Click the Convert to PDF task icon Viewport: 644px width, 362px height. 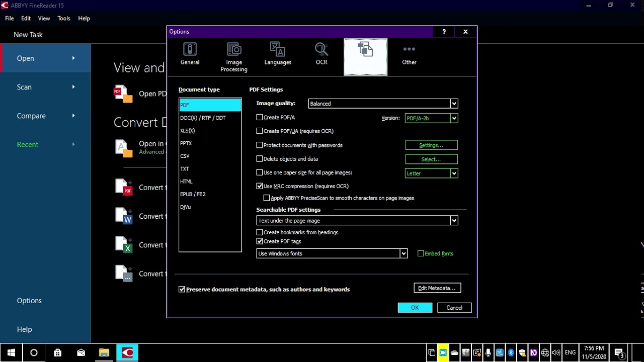[x=124, y=187]
